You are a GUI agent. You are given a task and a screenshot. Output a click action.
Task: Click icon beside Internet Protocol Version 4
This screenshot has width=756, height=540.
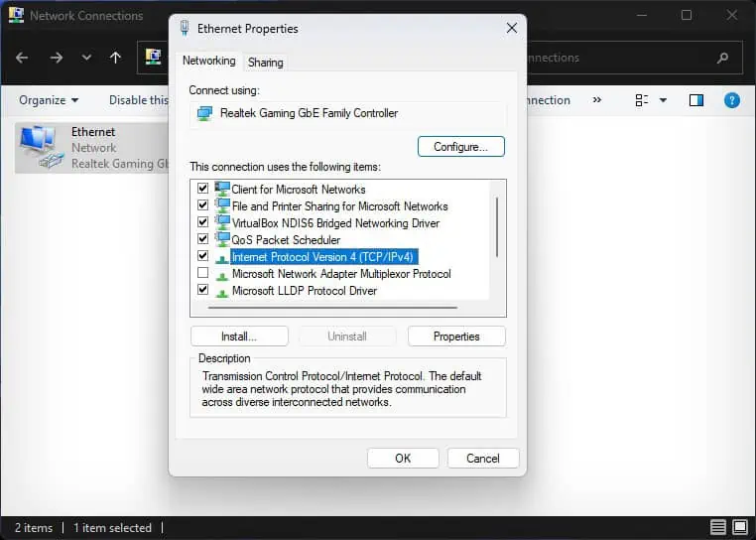coord(222,259)
